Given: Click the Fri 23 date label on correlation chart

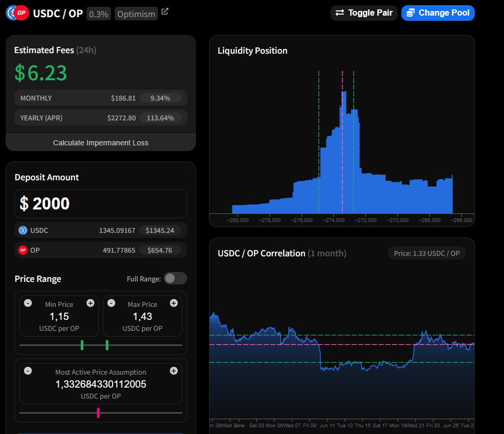Looking at the screenshot, I should [433, 425].
